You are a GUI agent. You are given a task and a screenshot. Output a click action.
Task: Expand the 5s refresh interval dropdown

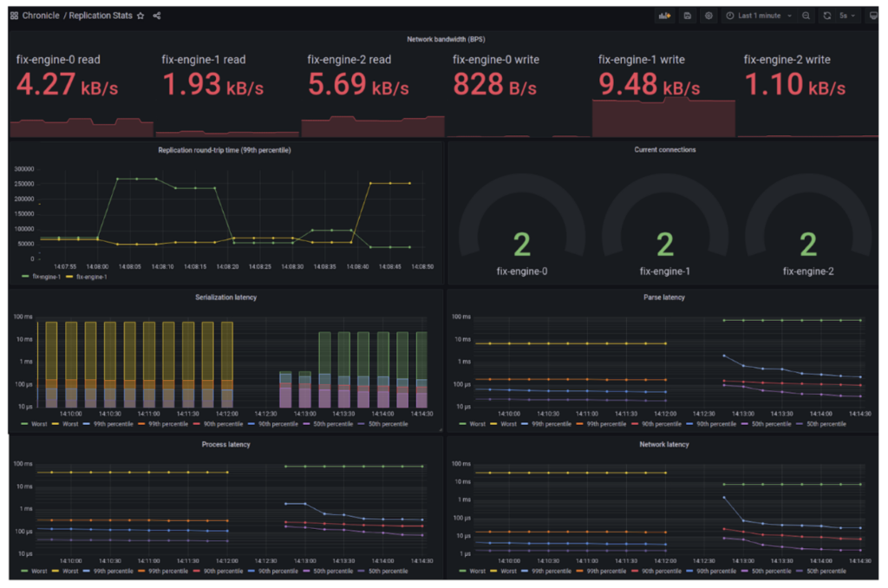coord(848,16)
